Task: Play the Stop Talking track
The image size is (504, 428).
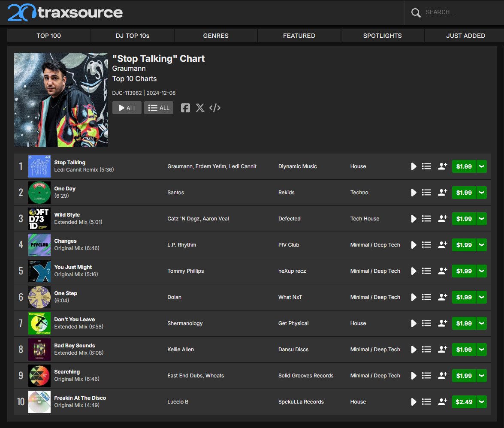Action: [x=413, y=166]
